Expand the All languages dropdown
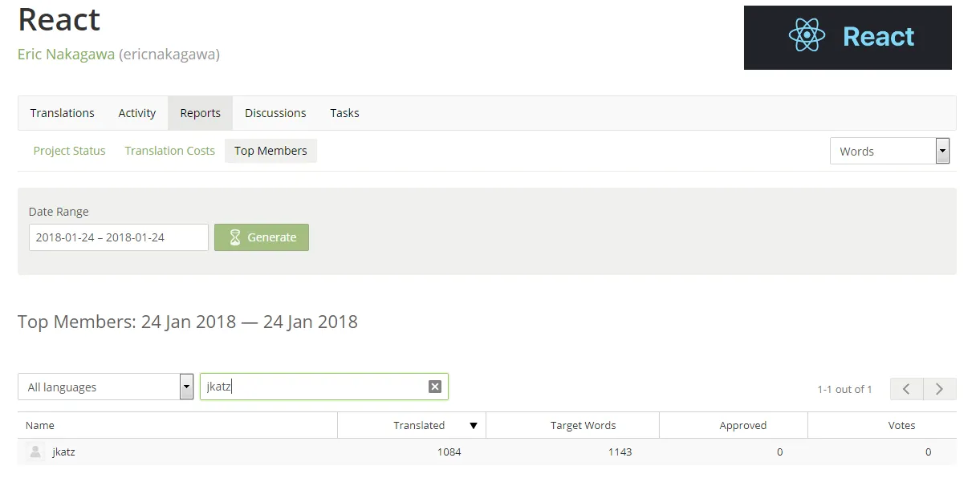This screenshot has width=980, height=482. (x=106, y=387)
